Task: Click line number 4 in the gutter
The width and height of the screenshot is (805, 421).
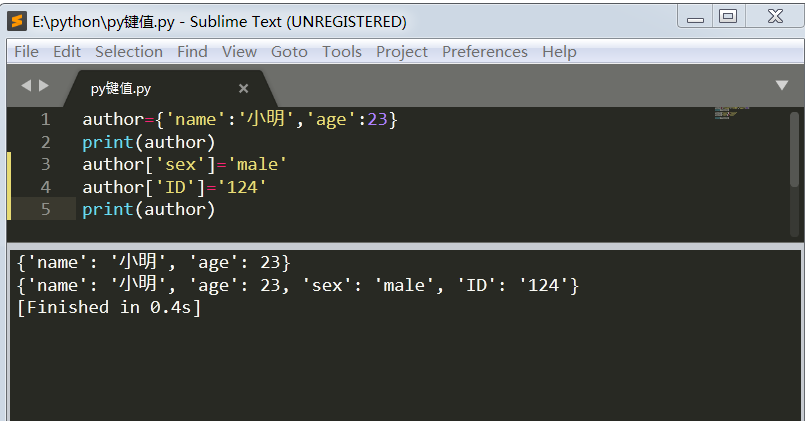Action: point(46,187)
